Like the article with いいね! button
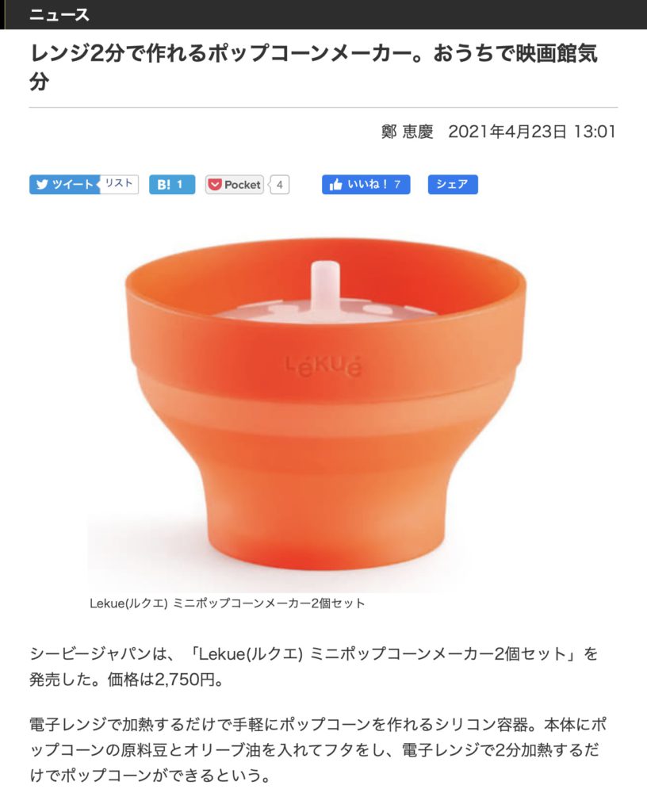Image resolution: width=647 pixels, height=812 pixels. click(366, 185)
